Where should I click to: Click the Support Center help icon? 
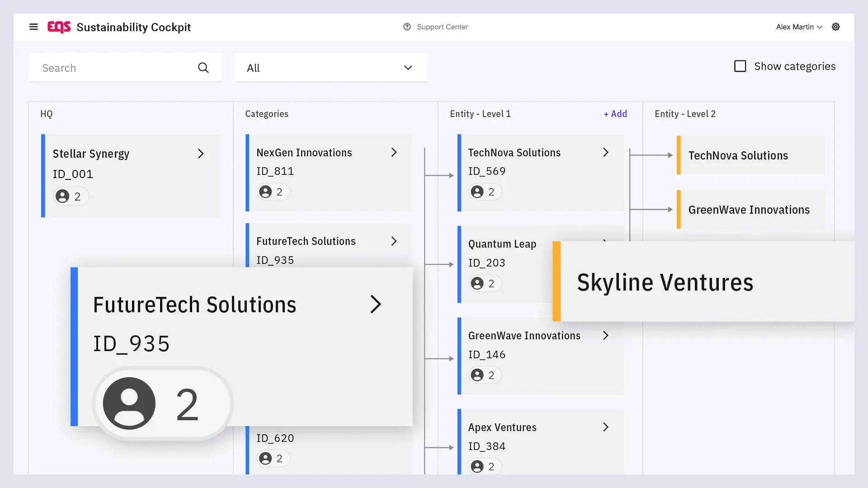tap(407, 27)
